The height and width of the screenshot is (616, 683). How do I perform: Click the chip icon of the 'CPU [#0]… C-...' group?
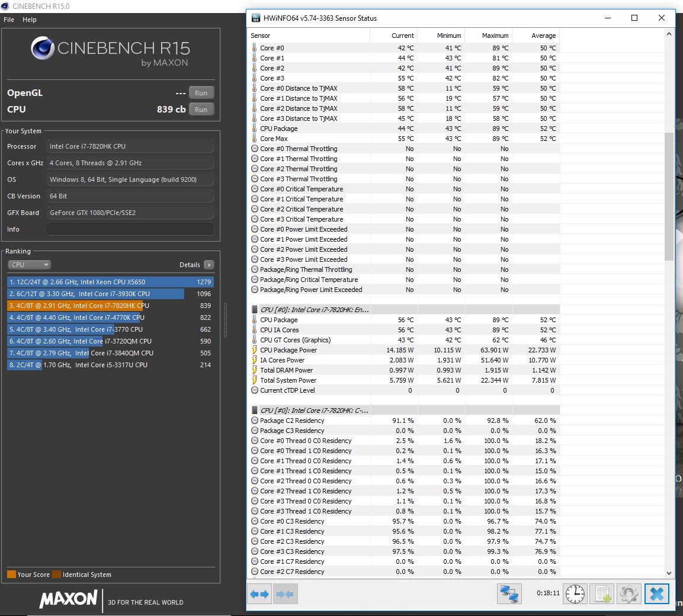point(255,410)
